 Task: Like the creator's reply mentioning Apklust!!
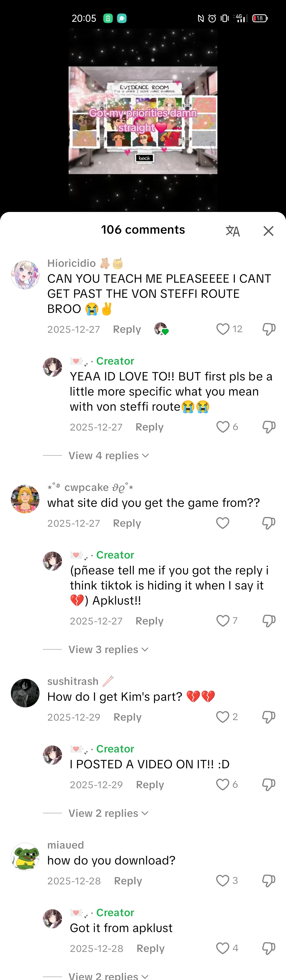223,621
